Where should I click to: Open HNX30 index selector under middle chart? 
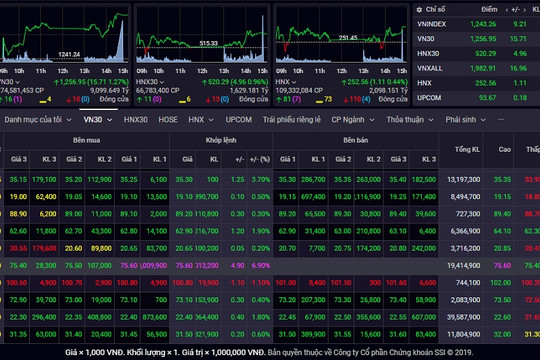tap(150, 82)
